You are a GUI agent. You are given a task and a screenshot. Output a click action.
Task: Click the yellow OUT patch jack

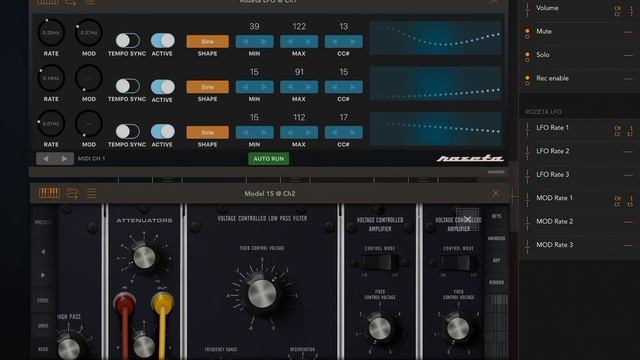[162, 304]
